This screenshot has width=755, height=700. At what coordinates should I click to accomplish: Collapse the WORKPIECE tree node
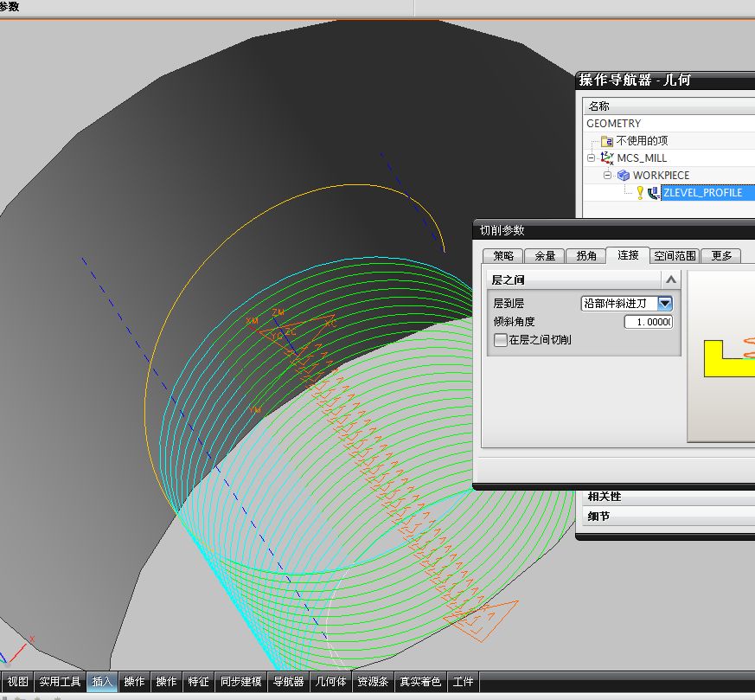(607, 176)
